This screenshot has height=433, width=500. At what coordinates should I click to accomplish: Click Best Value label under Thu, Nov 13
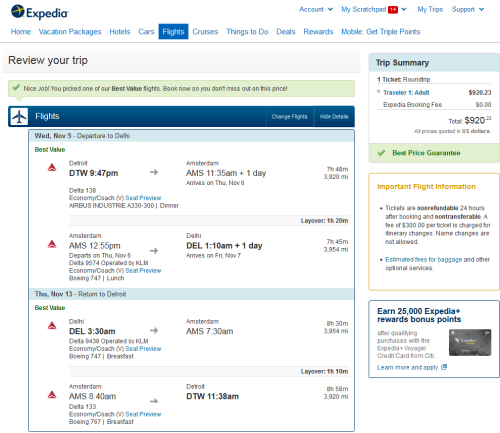tap(50, 308)
